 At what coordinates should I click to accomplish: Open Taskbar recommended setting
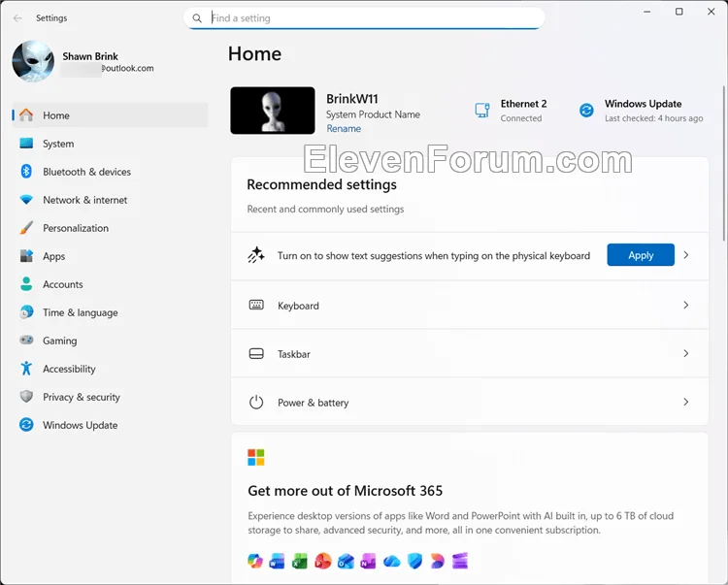(470, 353)
